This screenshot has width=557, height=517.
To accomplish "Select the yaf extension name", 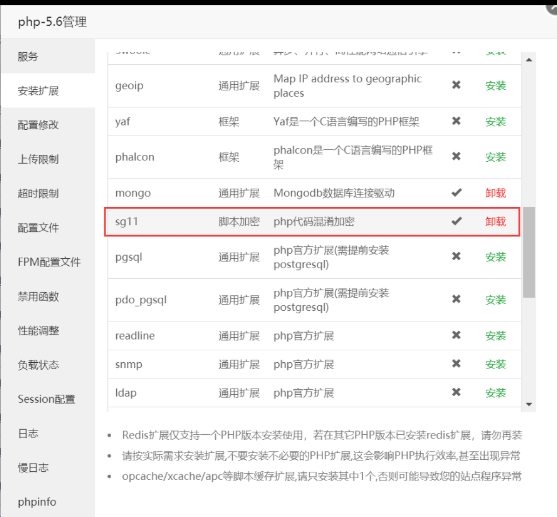I will coord(123,122).
